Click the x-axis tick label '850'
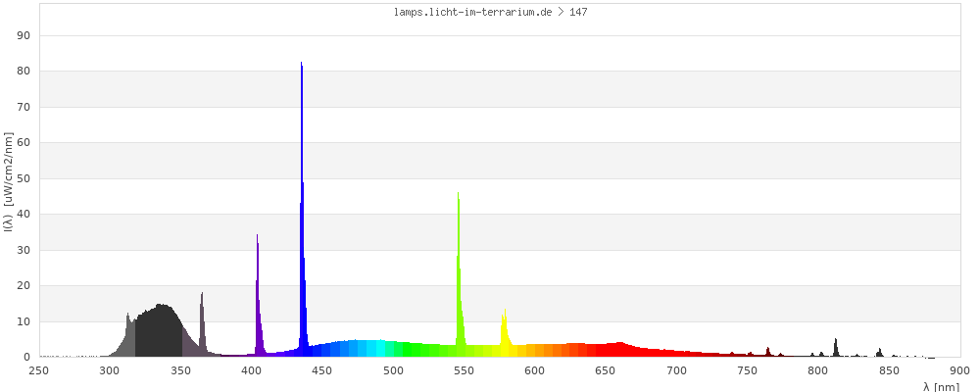The height and width of the screenshot is (392, 980). [x=889, y=370]
